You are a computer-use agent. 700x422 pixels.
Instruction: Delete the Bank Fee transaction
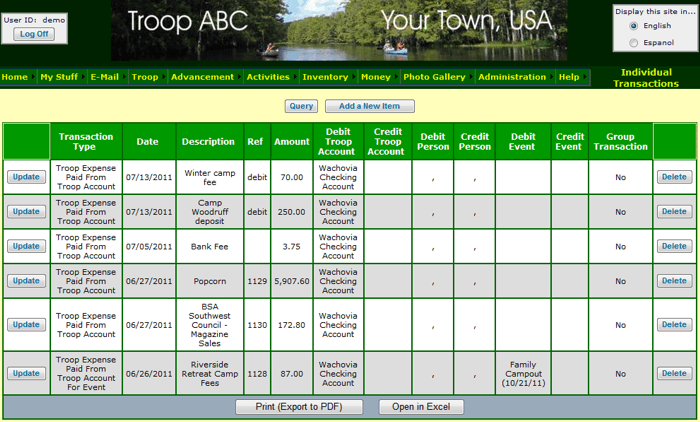tap(674, 246)
